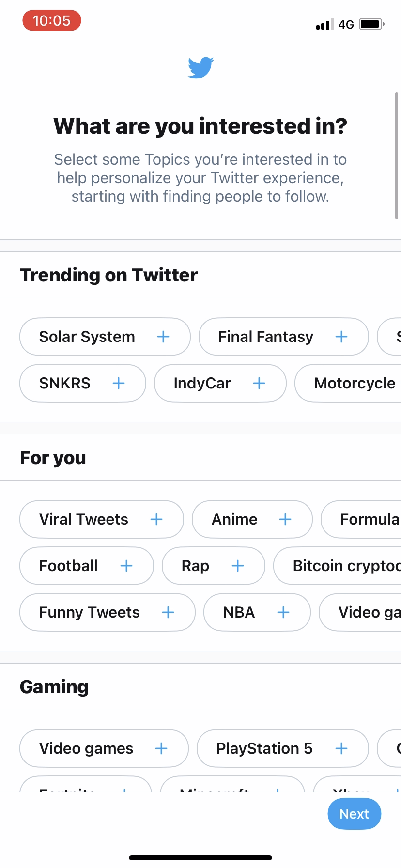Tap the plus icon beside IndyCar
401x868 pixels.
260,383
